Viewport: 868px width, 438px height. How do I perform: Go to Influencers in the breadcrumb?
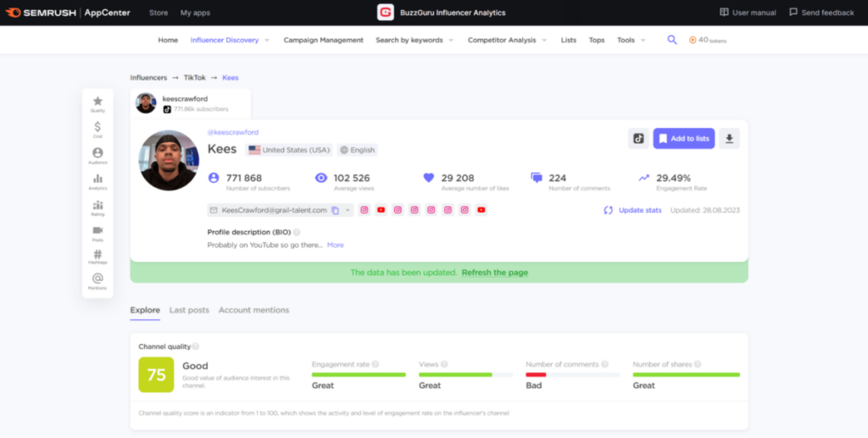click(148, 77)
